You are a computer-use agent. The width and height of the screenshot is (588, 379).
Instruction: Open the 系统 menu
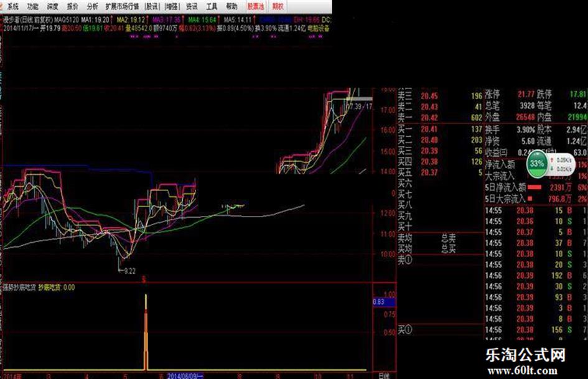[x=13, y=6]
